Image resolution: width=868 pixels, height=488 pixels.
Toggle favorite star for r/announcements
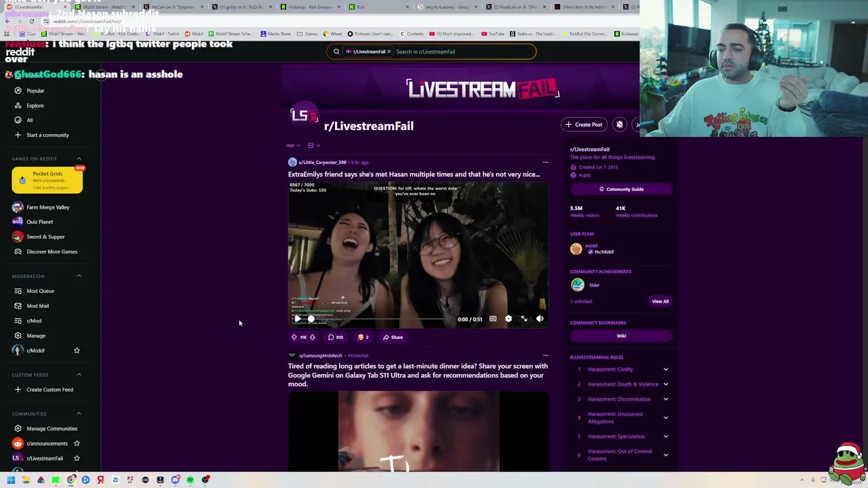(x=77, y=443)
